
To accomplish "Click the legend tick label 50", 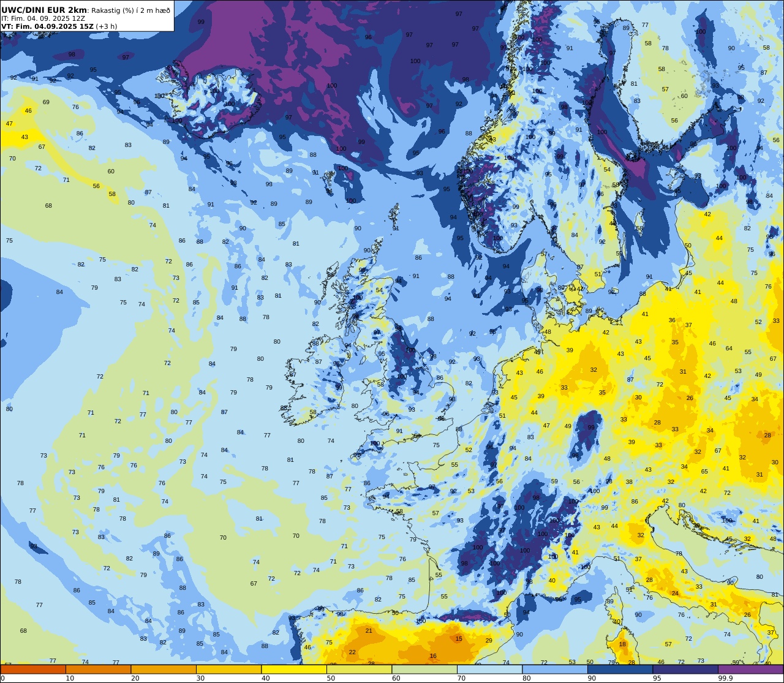I will [331, 678].
